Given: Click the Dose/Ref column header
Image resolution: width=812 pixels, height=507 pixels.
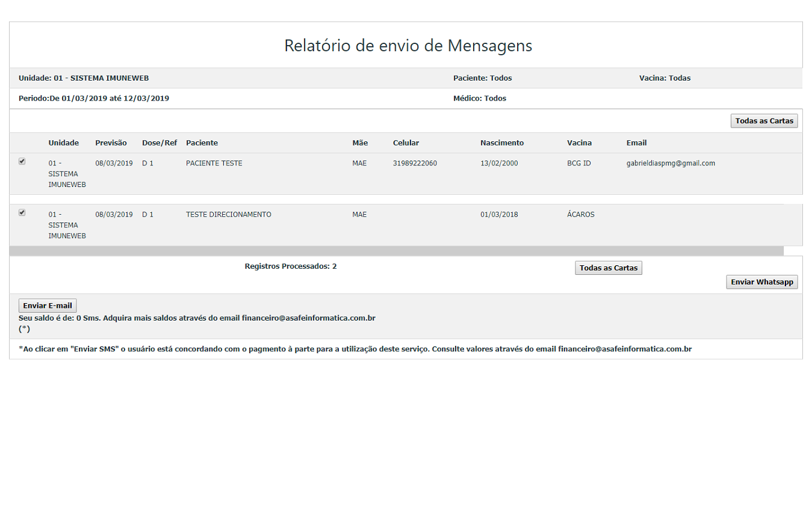Looking at the screenshot, I should pyautogui.click(x=160, y=143).
